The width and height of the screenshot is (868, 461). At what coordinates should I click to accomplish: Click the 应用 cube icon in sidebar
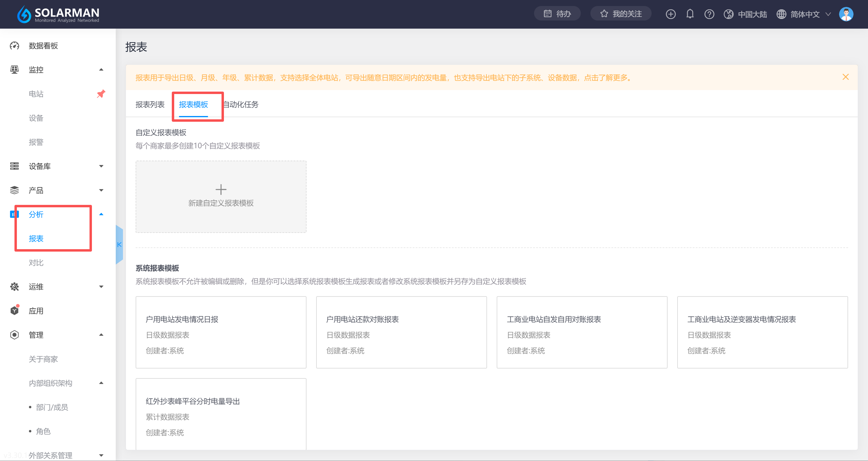[x=14, y=310]
